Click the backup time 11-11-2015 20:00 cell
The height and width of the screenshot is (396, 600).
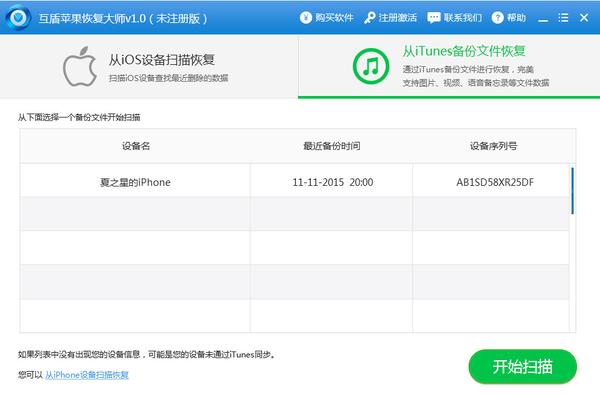(333, 182)
